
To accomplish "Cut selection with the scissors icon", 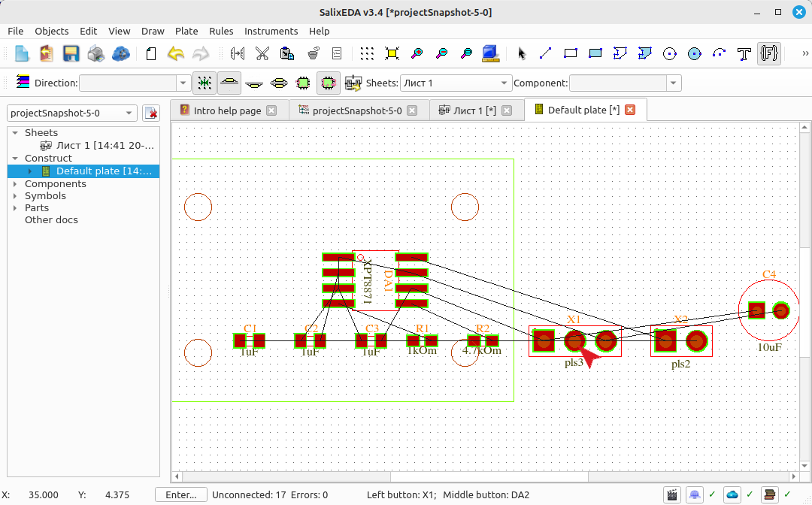I will coord(262,53).
